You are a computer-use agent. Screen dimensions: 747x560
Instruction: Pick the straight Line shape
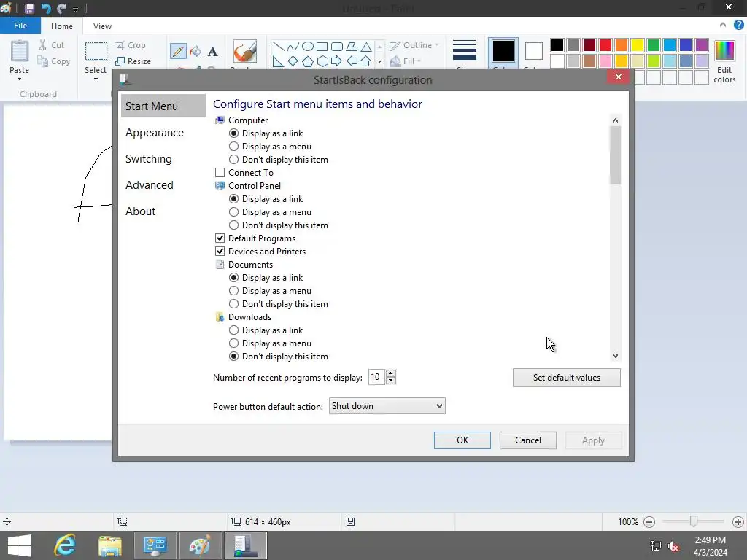(278, 46)
